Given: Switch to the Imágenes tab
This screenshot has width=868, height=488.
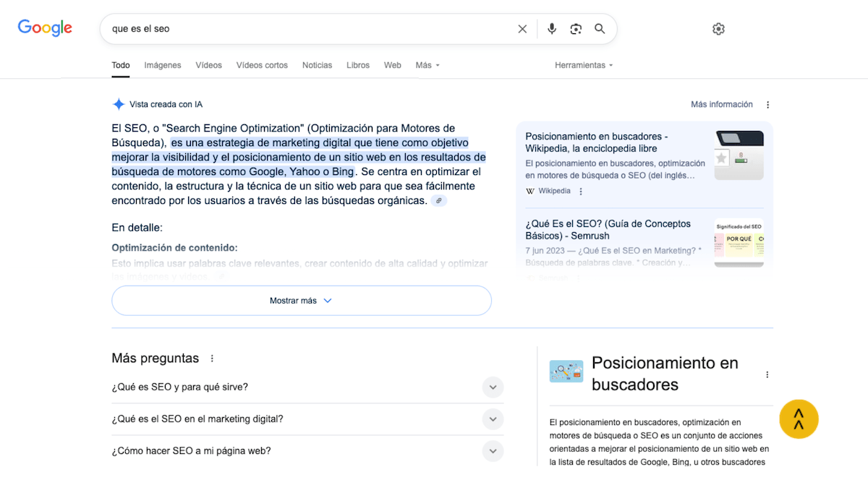Looking at the screenshot, I should pos(163,65).
